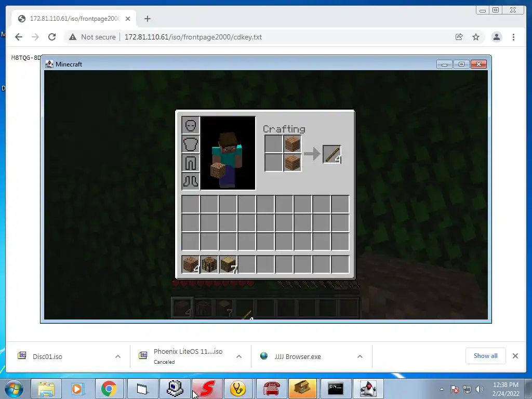Open the stethoscope application in taskbar
The height and width of the screenshot is (399, 532).
point(238,389)
